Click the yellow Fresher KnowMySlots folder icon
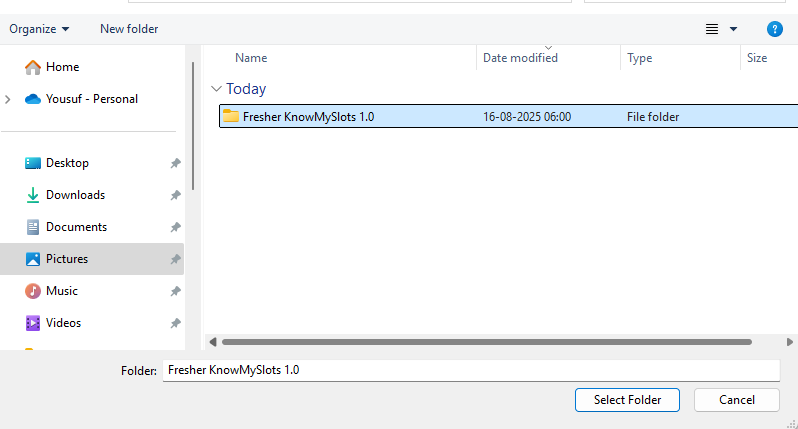This screenshot has height=429, width=798. 231,116
